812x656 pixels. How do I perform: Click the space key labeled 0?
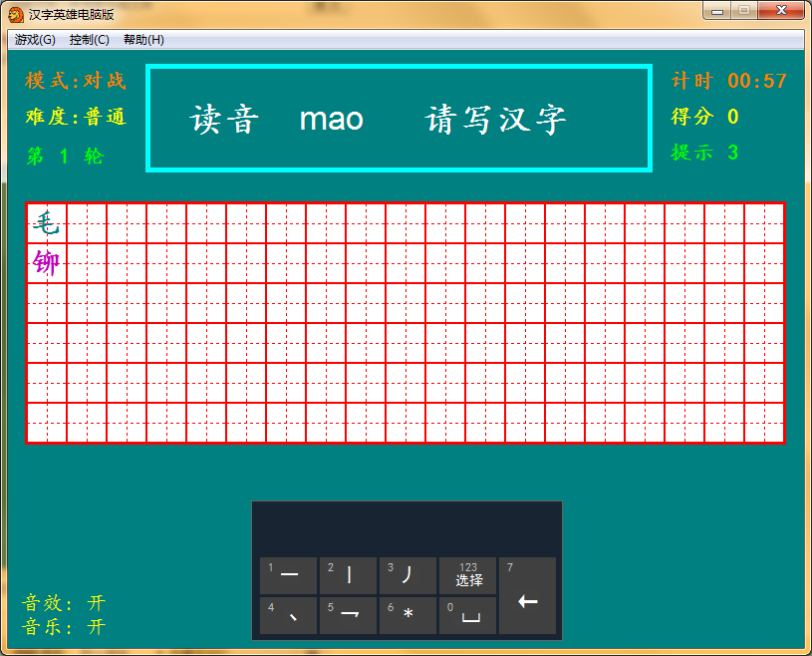tap(467, 615)
